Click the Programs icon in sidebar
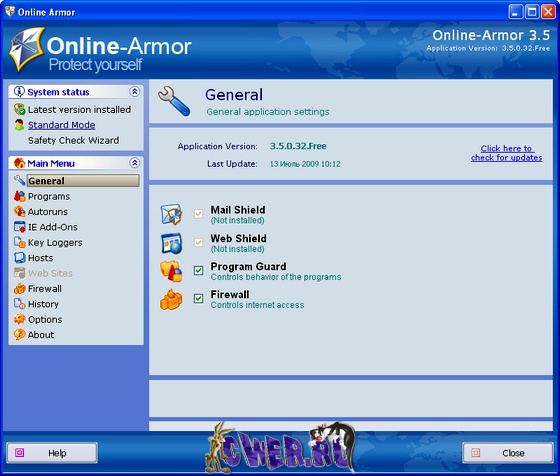Viewport: 560px width, 476px height. pos(19,196)
